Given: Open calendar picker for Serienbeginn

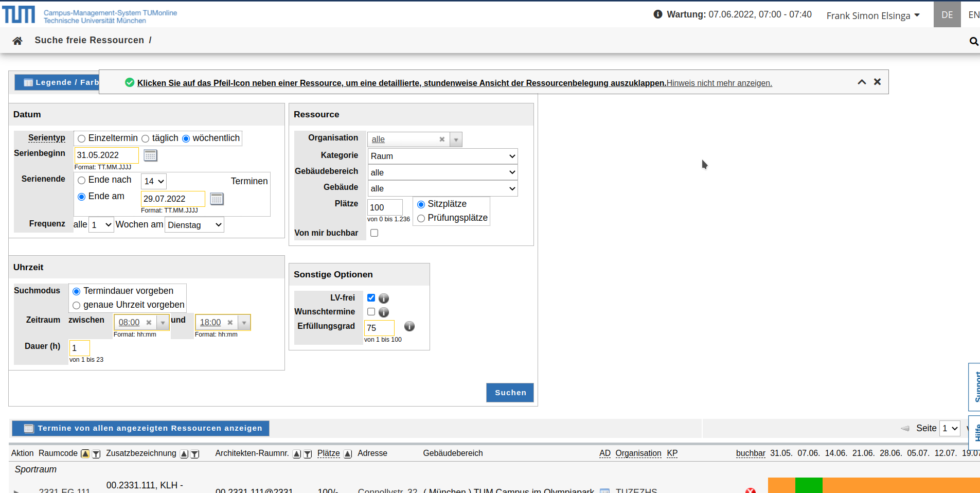Looking at the screenshot, I should point(150,155).
